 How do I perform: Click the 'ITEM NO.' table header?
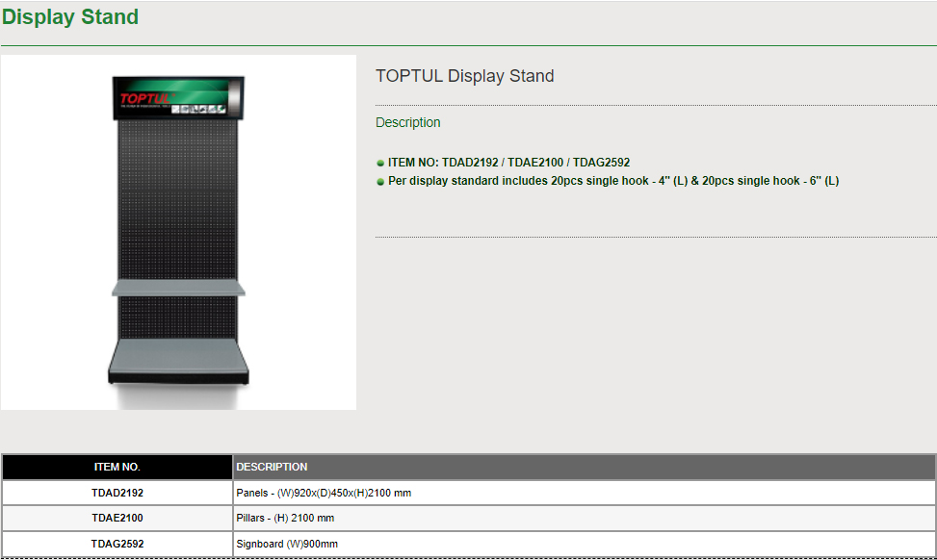117,467
